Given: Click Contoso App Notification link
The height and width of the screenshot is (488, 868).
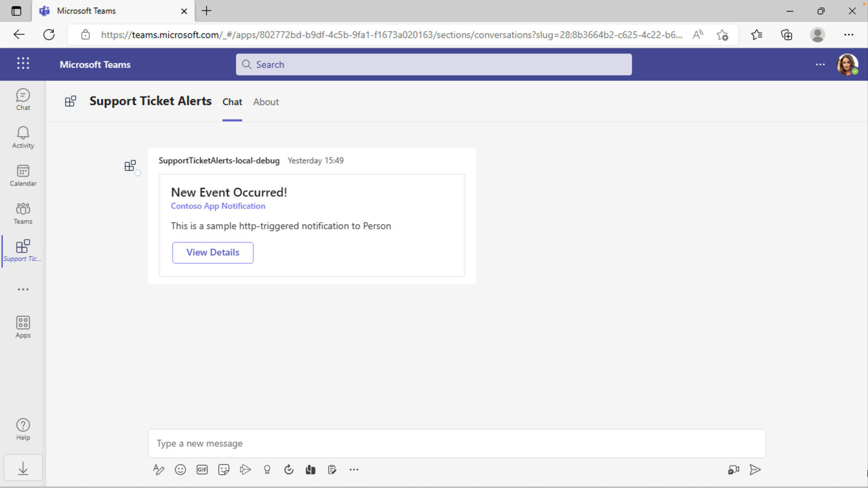Looking at the screenshot, I should (x=217, y=206).
